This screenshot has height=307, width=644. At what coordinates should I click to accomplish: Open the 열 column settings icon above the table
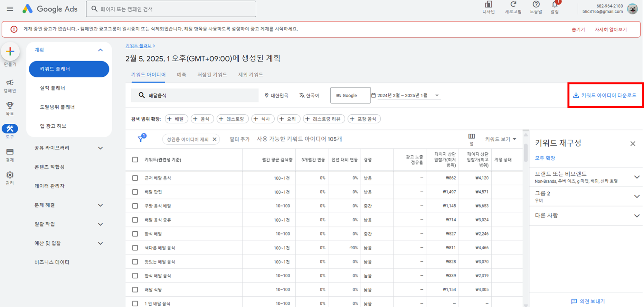tap(471, 136)
